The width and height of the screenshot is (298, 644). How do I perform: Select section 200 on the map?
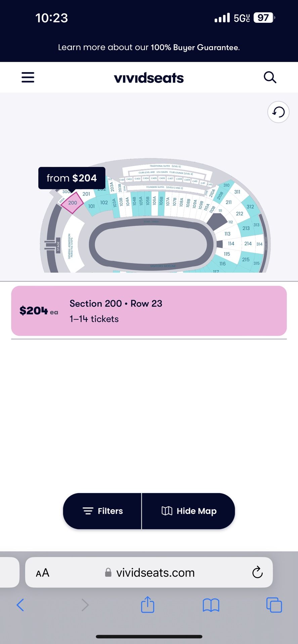(72, 203)
